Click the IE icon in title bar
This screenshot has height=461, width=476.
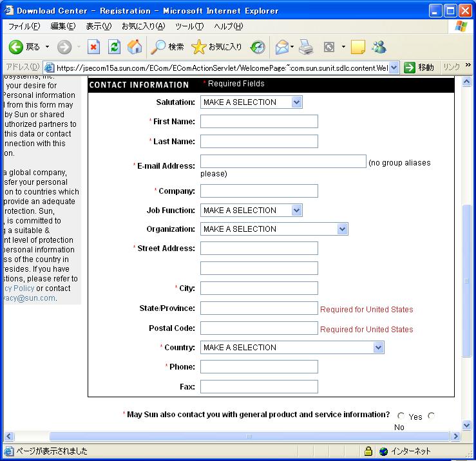pyautogui.click(x=9, y=10)
